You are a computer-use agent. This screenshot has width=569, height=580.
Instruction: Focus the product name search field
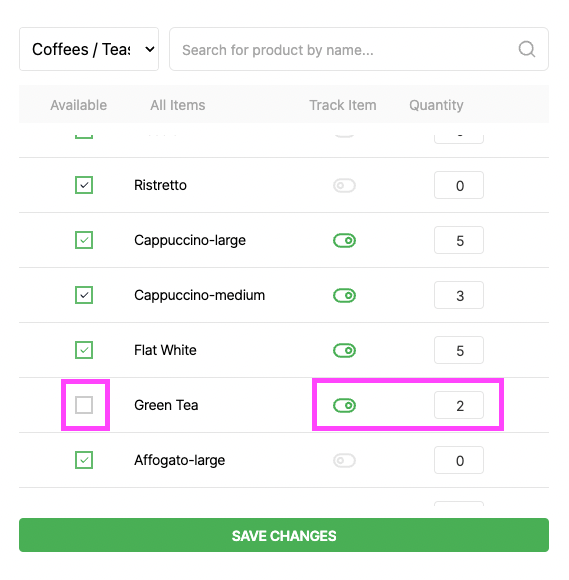click(358, 49)
